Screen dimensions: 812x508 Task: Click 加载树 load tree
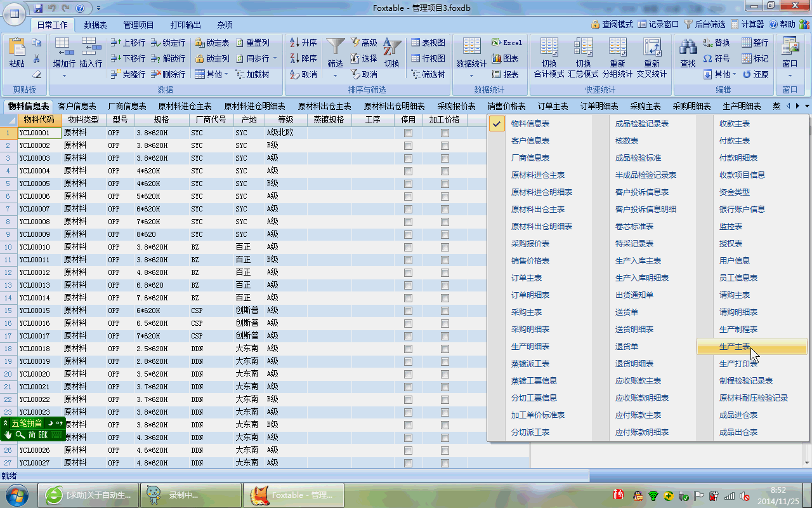(x=252, y=74)
